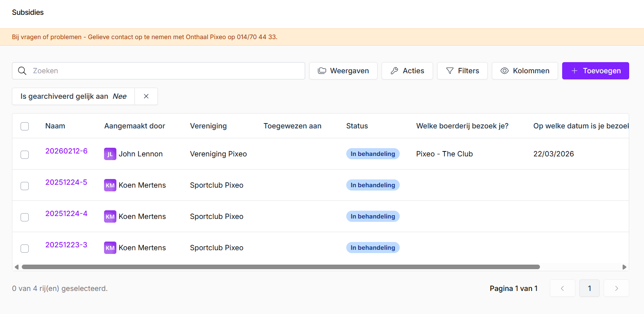Click the Vereniging column header
Screen dimensions: 644x314
208,126
